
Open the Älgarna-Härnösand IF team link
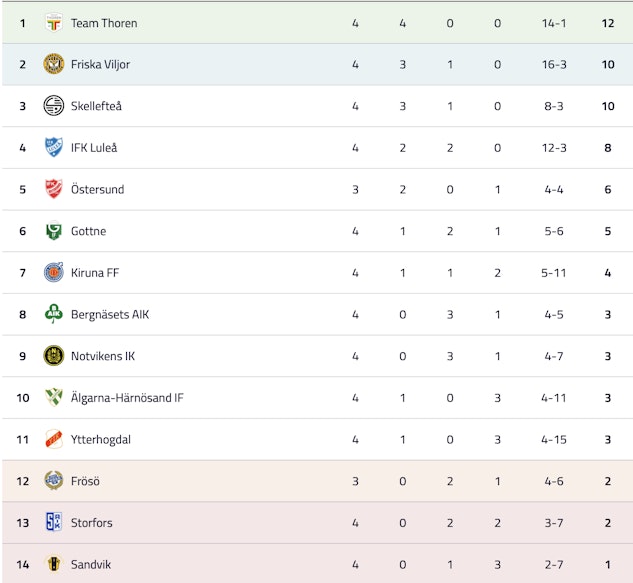127,398
